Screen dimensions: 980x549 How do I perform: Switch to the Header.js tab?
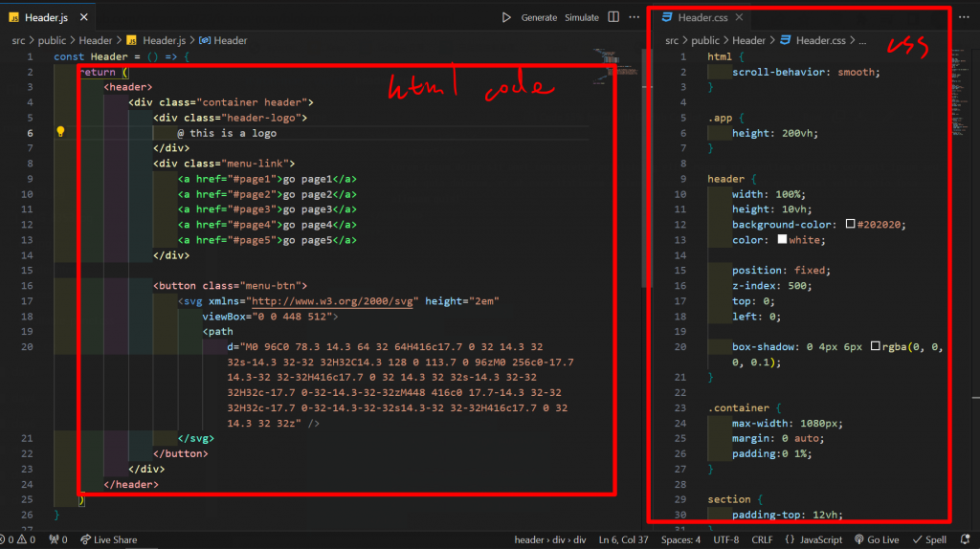click(47, 17)
